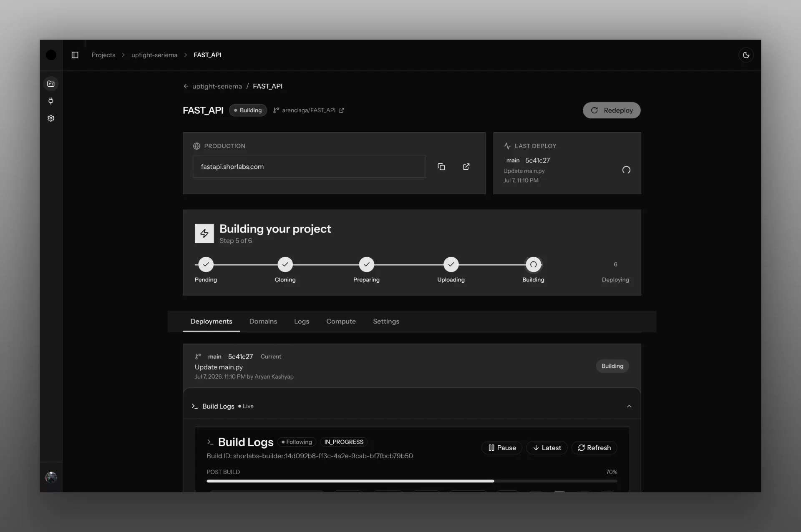Click the Update main.py deployment title

coord(219,367)
